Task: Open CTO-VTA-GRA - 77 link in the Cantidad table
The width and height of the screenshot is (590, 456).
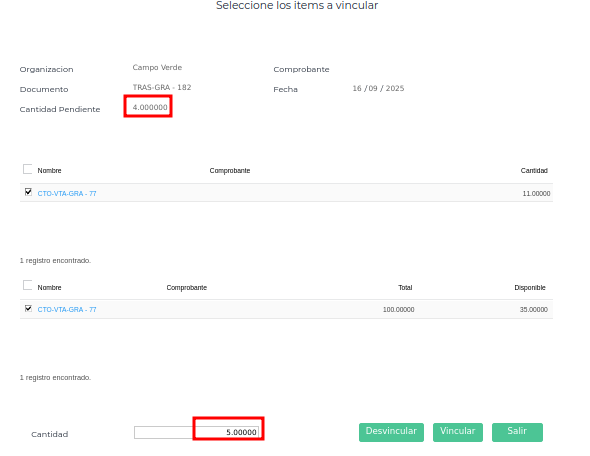Action: click(67, 193)
